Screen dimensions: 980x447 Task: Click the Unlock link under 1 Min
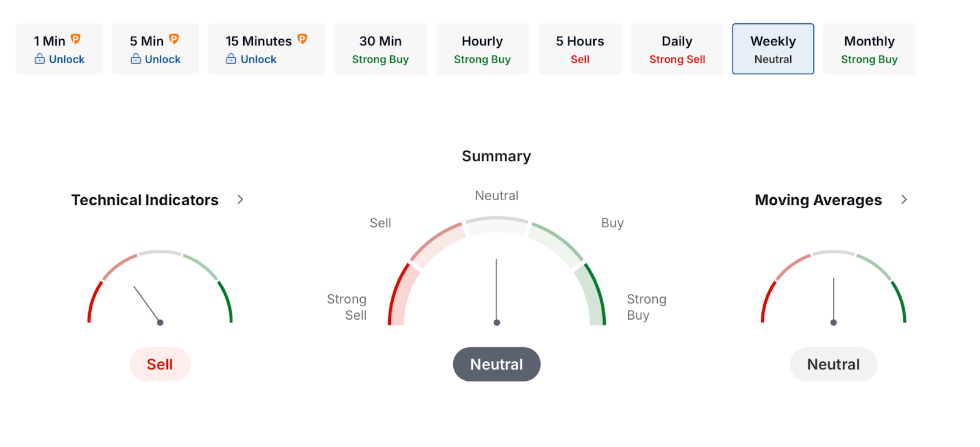click(67, 59)
